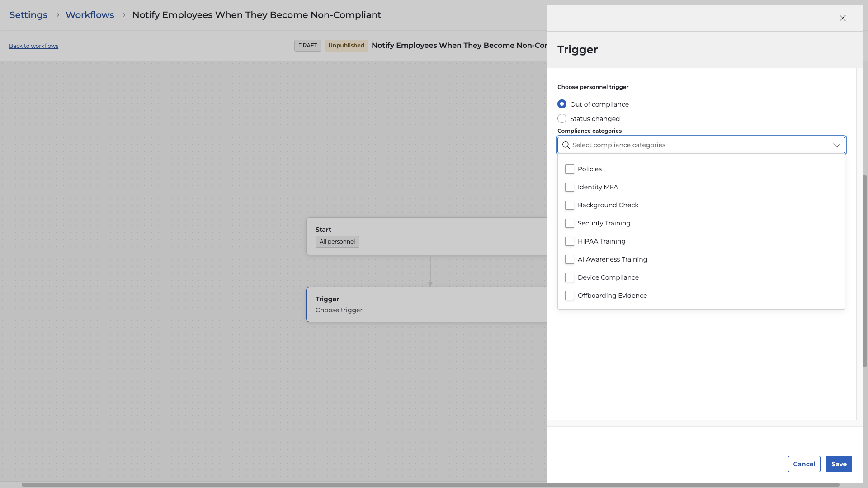Screen dimensions: 868x488
Task: Click the search magnifier icon in categories field
Action: click(x=566, y=145)
